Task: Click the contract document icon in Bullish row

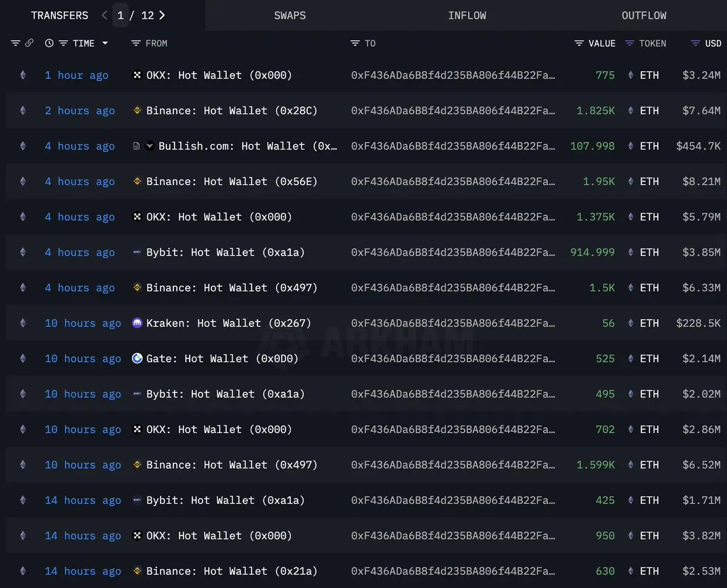Action: point(137,146)
